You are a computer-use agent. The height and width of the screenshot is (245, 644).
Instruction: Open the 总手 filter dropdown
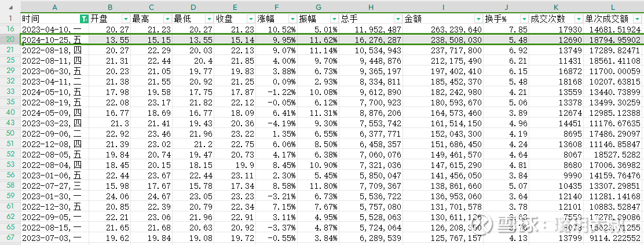pos(398,19)
